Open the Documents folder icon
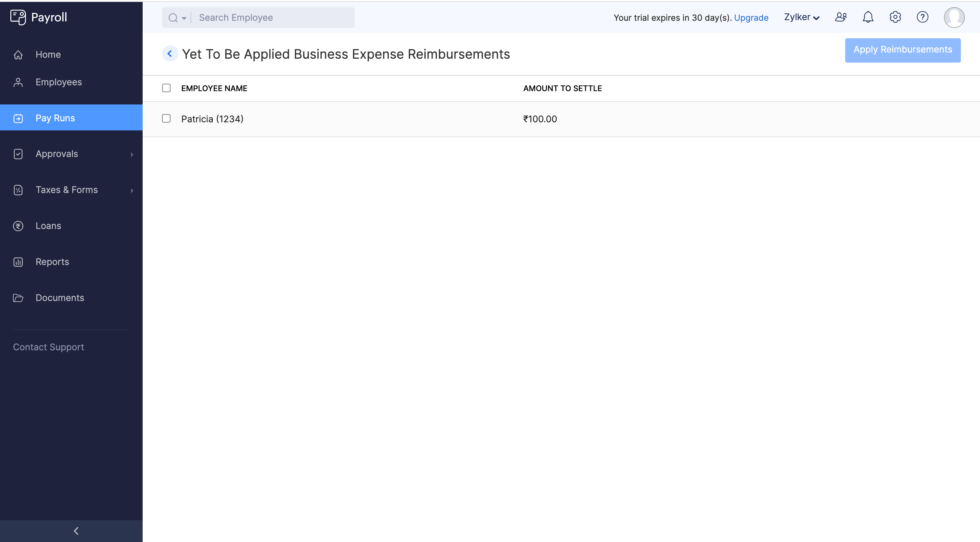980x542 pixels. point(18,298)
